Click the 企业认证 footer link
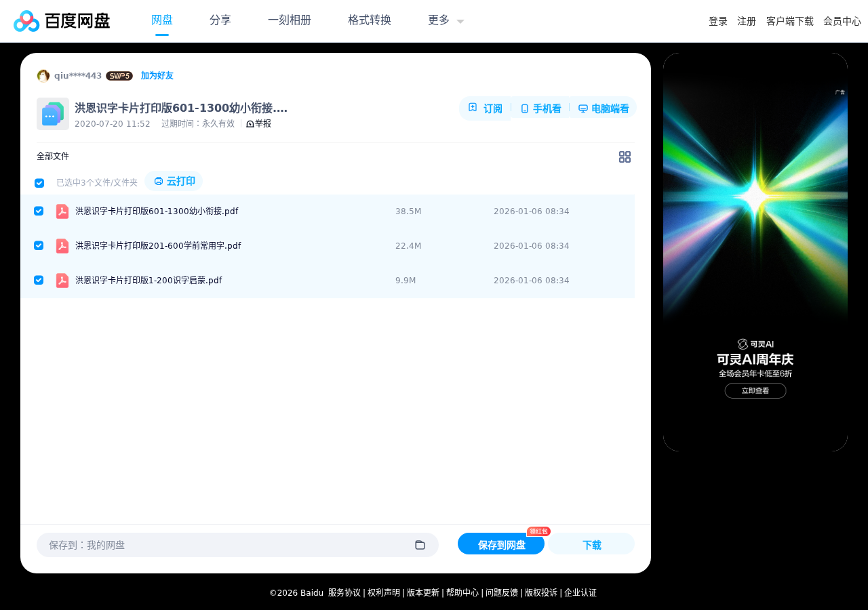868x610 pixels. point(580,593)
